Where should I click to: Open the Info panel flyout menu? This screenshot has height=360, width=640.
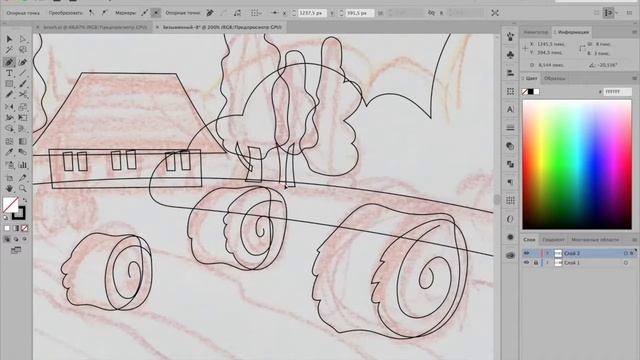pos(634,32)
